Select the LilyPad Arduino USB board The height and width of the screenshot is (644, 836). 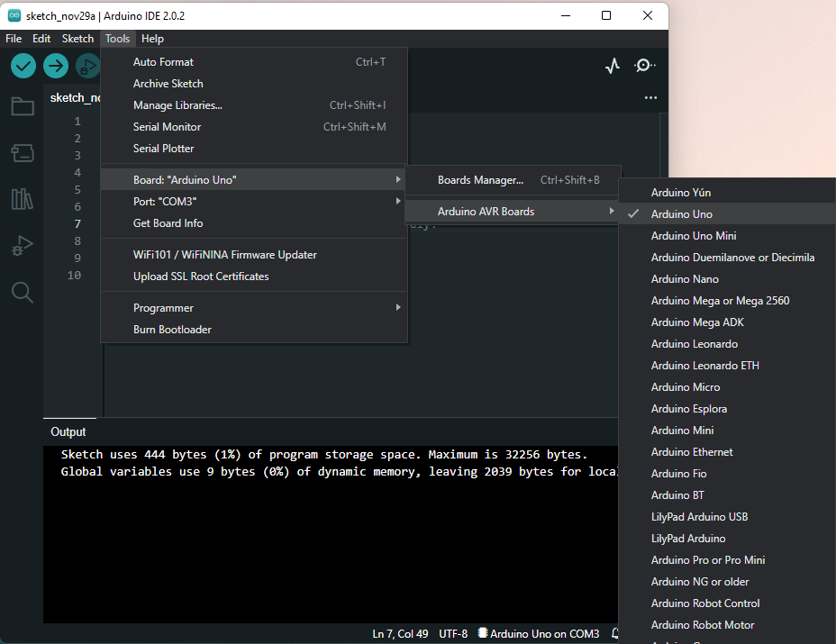[x=727, y=517]
